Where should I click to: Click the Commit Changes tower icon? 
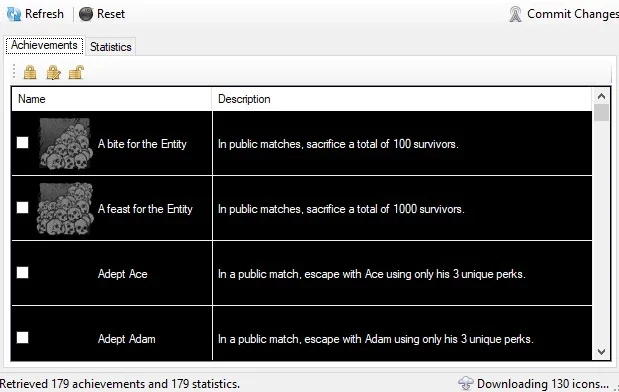tap(515, 14)
